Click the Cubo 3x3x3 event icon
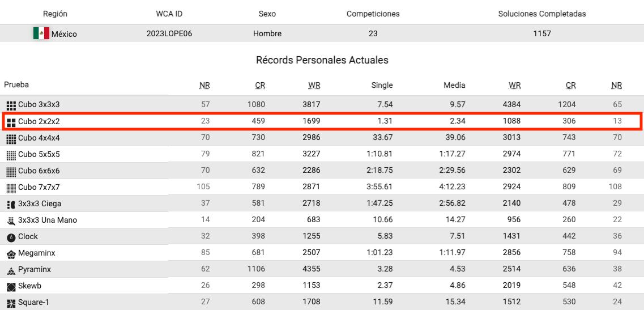Viewport: 644px width, 310px height. pyautogui.click(x=11, y=105)
